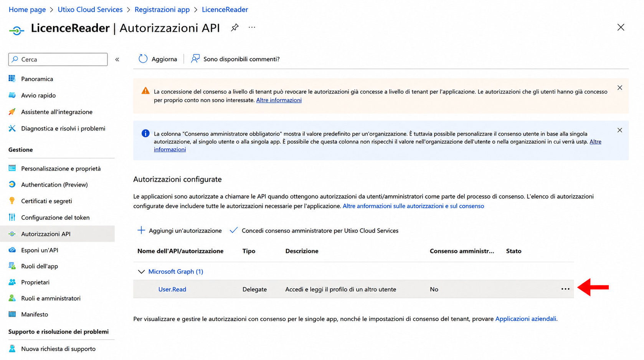Click the feedback icon for Sono disponibili commenti
The height and width of the screenshot is (360, 644).
(x=195, y=58)
